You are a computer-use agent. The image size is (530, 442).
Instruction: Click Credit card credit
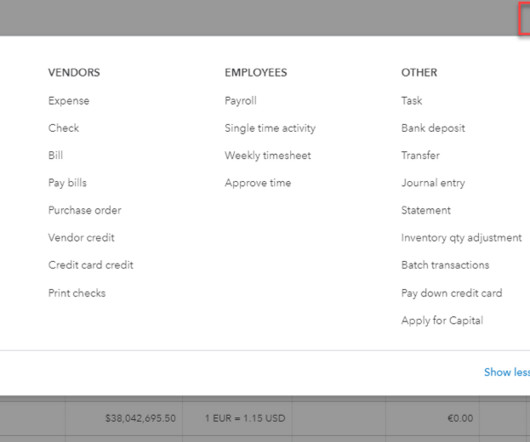(x=91, y=265)
